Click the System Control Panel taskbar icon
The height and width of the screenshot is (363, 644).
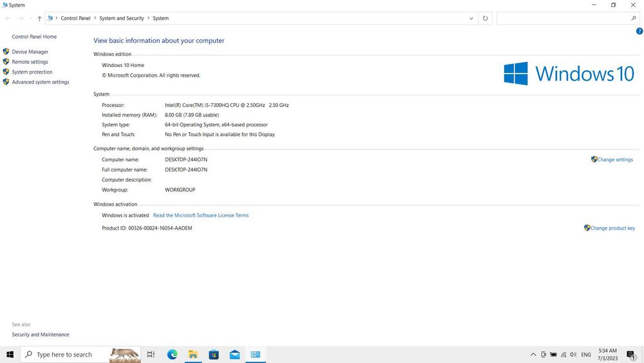pos(256,355)
